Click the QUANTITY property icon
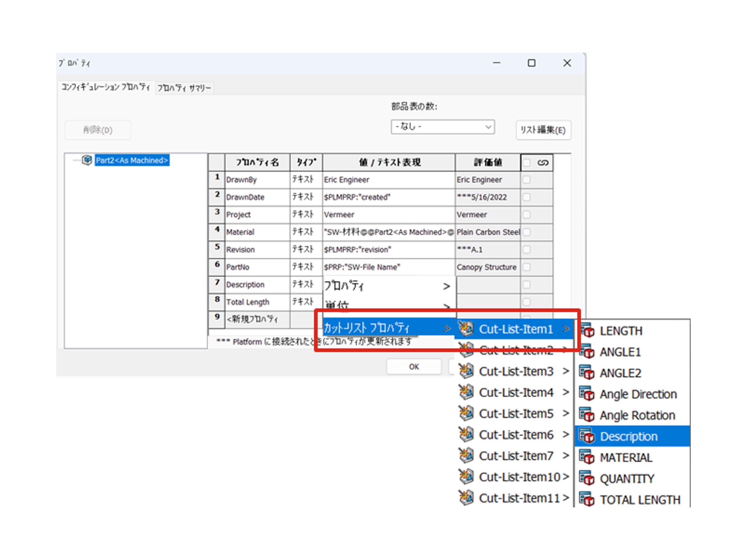This screenshot has height=560, width=747. tap(586, 478)
